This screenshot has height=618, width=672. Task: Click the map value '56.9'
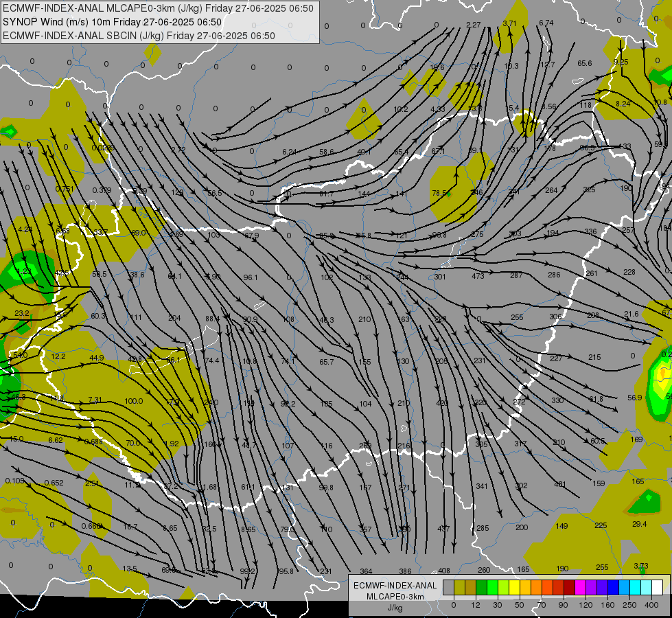point(635,398)
